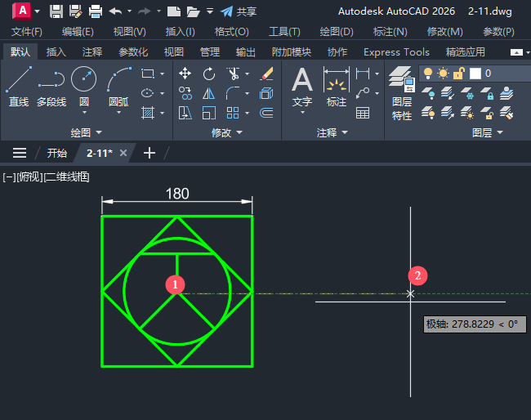Screen dimensions: 531x420
Task: Select the Dimension (标注) tool
Action: pyautogui.click(x=337, y=87)
